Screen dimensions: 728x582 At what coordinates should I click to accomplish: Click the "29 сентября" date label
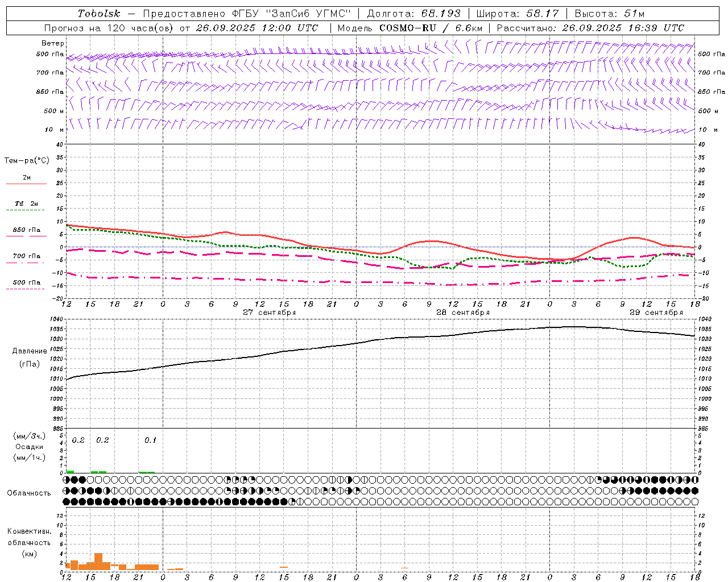tap(656, 313)
